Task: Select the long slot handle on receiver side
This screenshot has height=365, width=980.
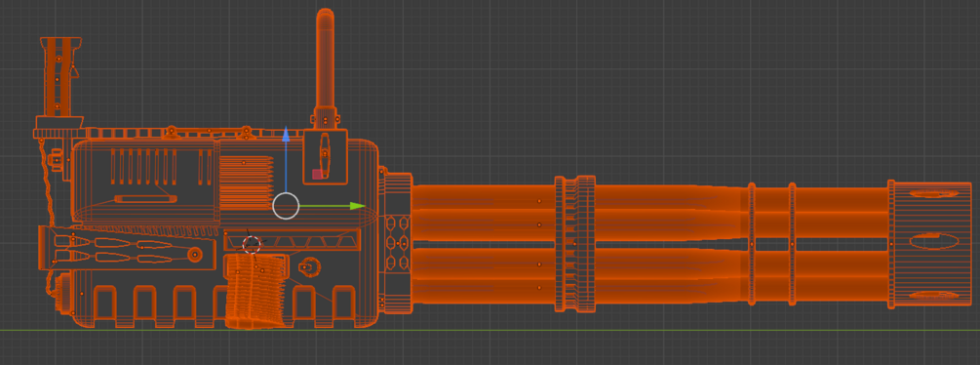Action: pyautogui.click(x=145, y=199)
